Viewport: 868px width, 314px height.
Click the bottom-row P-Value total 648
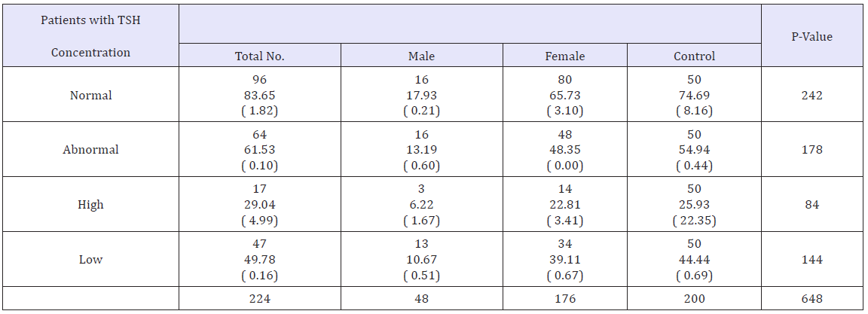click(811, 299)
